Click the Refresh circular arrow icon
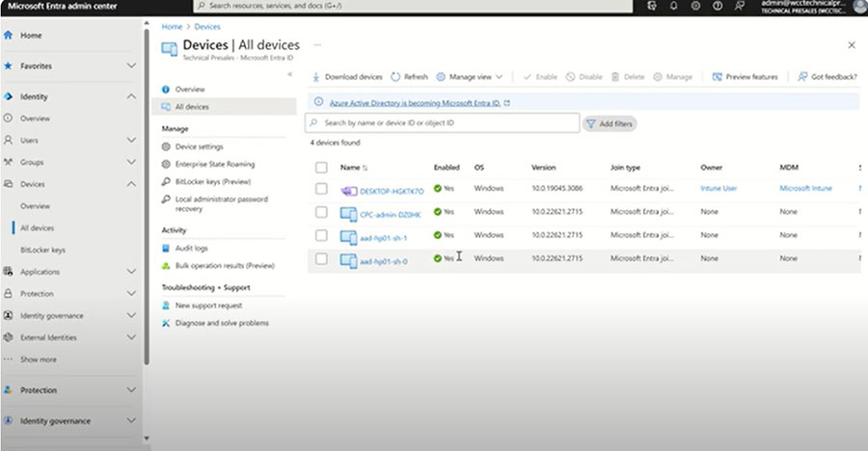868x451 pixels. click(395, 77)
